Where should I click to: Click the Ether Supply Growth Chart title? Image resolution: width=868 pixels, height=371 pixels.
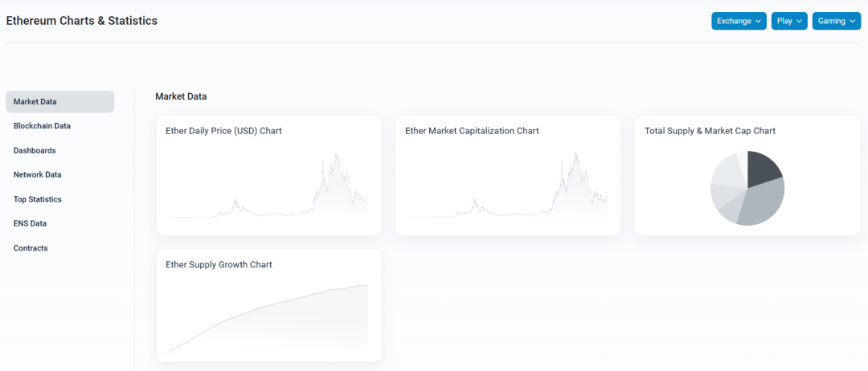[219, 265]
